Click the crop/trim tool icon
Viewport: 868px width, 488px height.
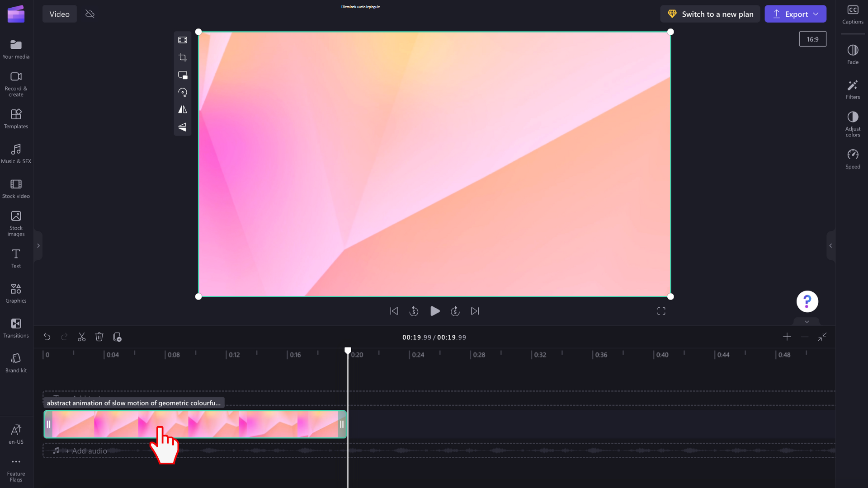(x=183, y=57)
